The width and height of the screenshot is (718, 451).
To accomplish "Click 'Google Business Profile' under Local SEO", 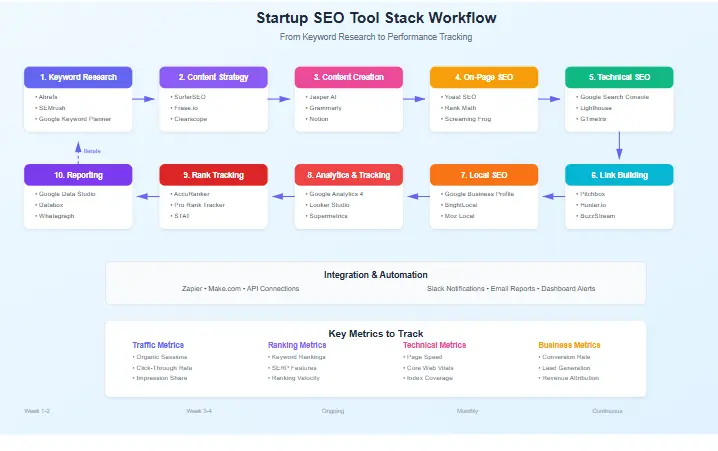I will click(478, 194).
